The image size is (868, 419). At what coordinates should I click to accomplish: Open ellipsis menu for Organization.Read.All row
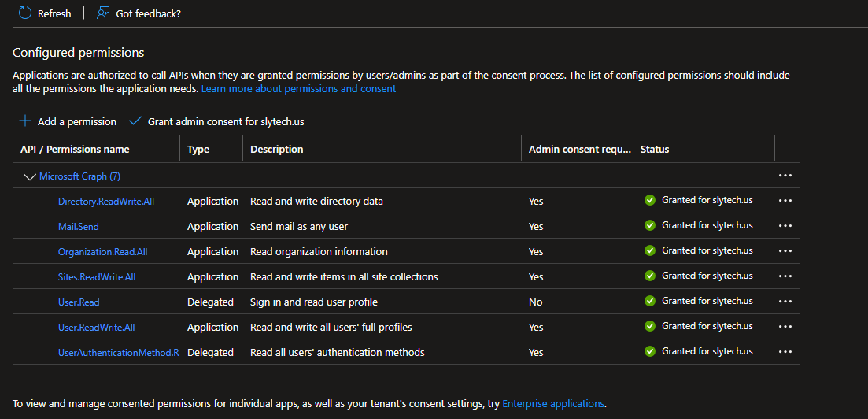click(x=785, y=251)
